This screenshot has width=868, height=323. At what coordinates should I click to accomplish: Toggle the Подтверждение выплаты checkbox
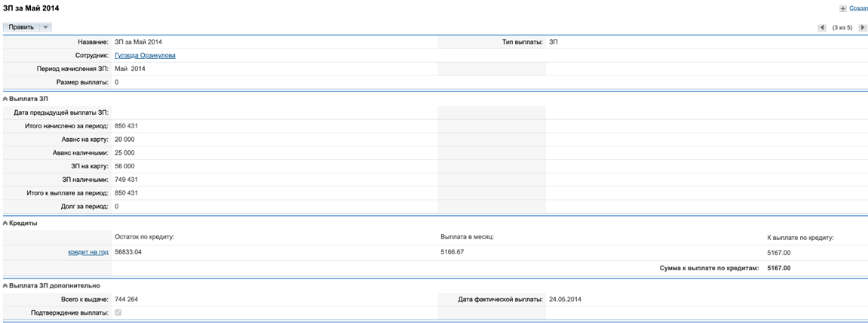(118, 312)
